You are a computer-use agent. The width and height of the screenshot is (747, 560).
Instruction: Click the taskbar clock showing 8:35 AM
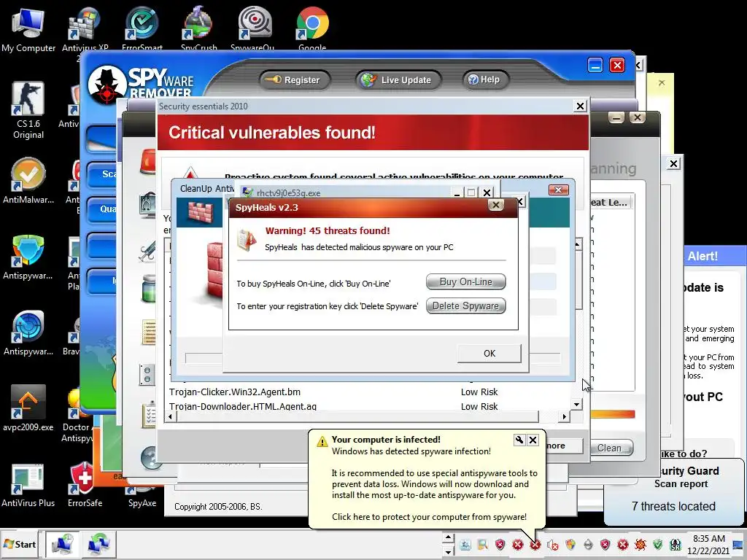pyautogui.click(x=708, y=545)
